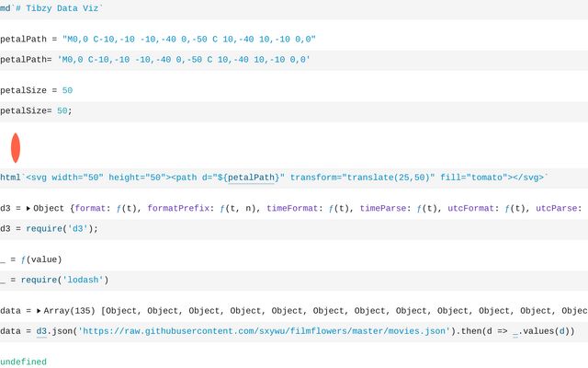Click the underlined d3 reference before .json
This screenshot has width=588, height=368.
click(42, 331)
